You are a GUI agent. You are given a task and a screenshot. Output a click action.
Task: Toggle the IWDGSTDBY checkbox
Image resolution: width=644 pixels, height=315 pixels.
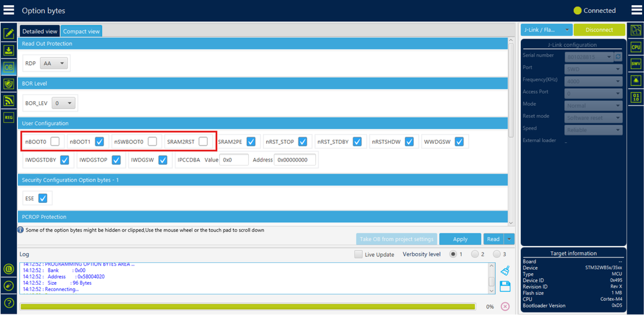tap(64, 160)
